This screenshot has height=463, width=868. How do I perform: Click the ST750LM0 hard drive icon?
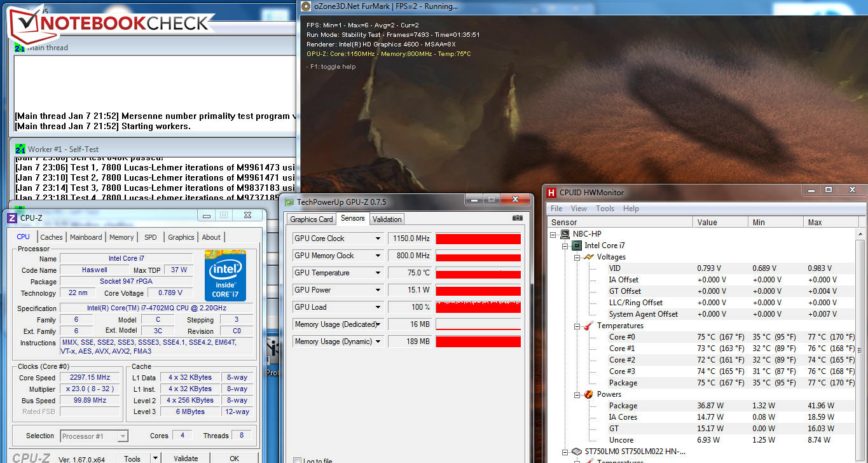coord(577,452)
